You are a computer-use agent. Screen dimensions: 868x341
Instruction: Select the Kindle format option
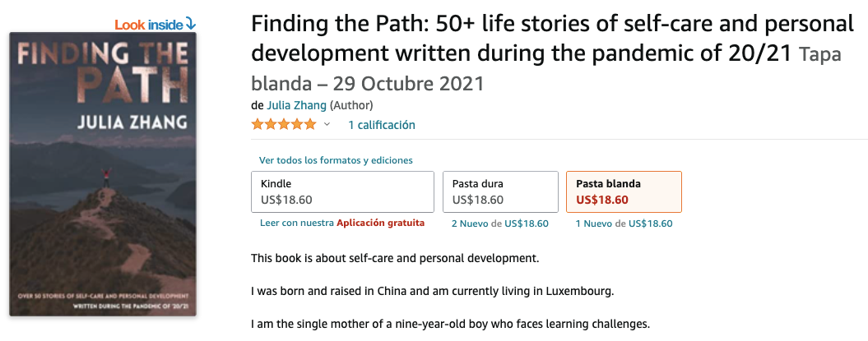tap(341, 191)
